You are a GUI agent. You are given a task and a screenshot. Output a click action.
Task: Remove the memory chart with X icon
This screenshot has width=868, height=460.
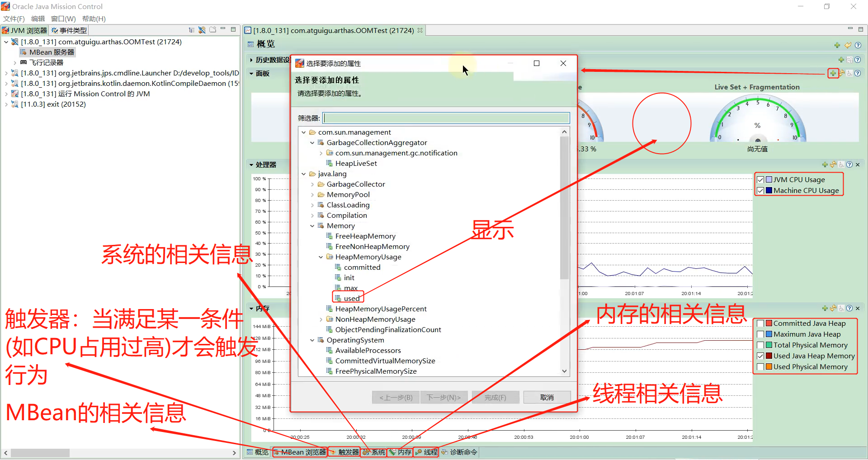(858, 308)
